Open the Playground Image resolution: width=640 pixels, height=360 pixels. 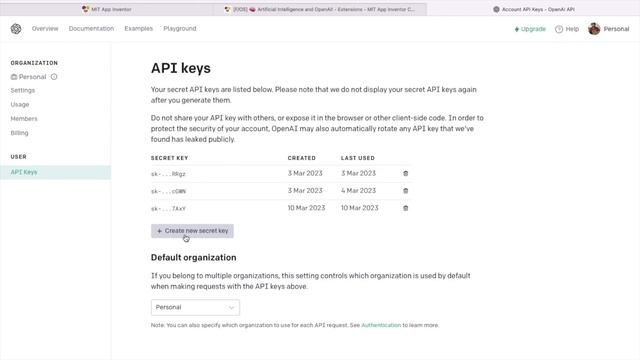pos(180,29)
